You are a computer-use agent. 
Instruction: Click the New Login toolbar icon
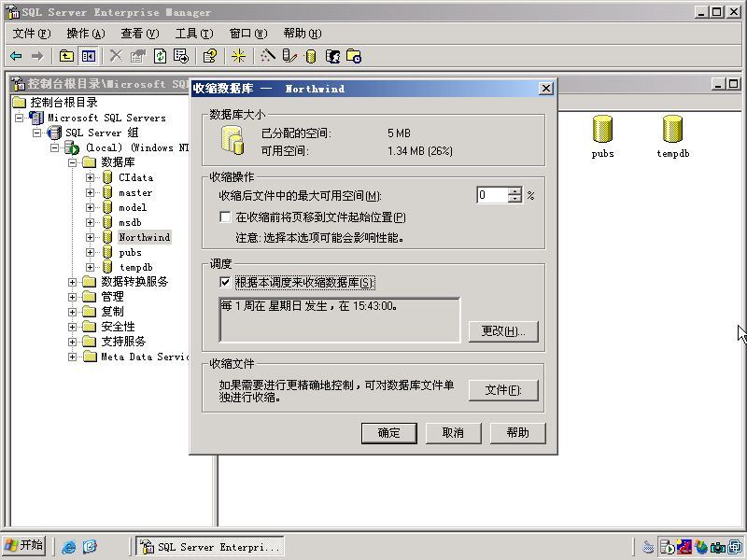pyautogui.click(x=332, y=56)
